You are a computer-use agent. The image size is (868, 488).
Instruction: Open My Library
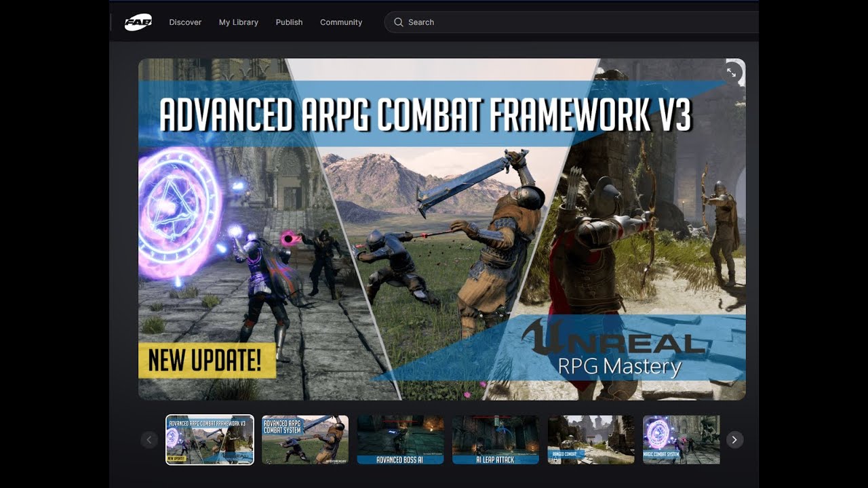(x=239, y=22)
